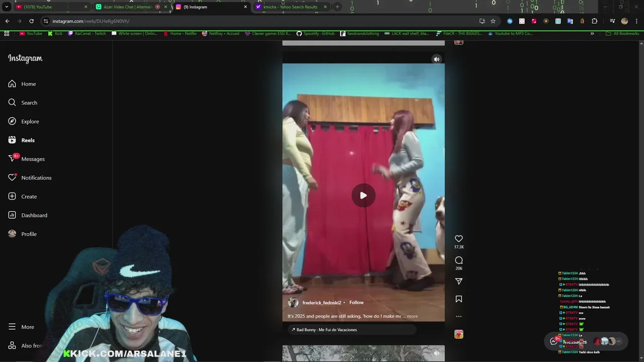Open the LACK wall shelf bookmark
Image resolution: width=644 pixels, height=362 pixels.
(x=407, y=34)
